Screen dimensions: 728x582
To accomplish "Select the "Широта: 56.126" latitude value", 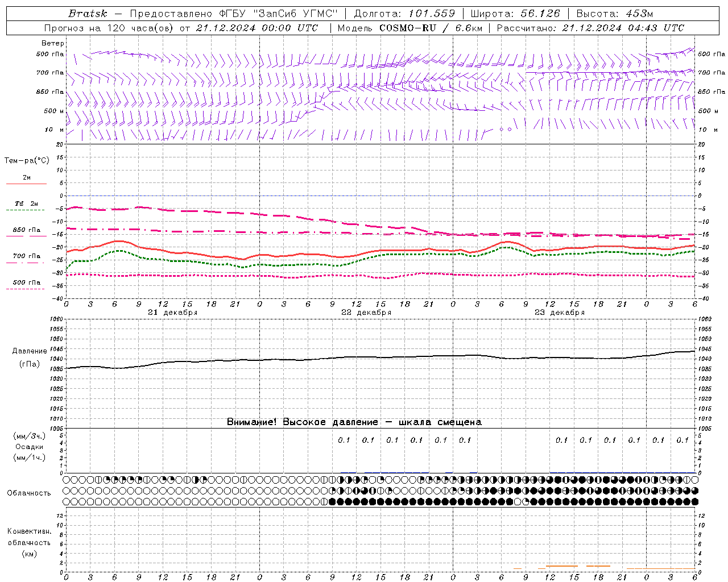I will (x=515, y=14).
